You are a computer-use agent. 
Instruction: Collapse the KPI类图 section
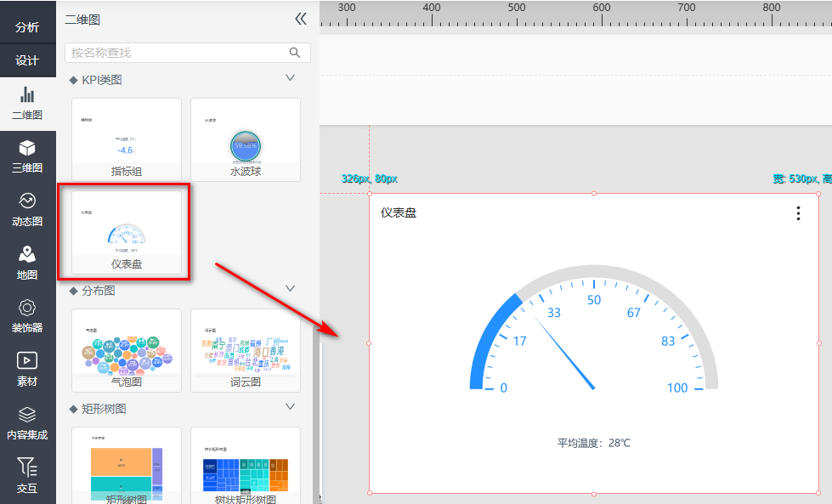point(290,78)
